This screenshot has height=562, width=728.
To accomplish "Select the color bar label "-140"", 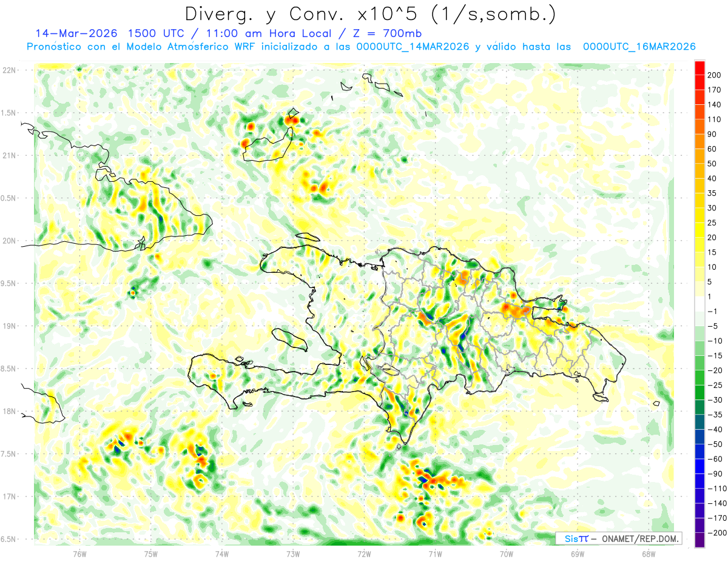I will (x=716, y=503).
